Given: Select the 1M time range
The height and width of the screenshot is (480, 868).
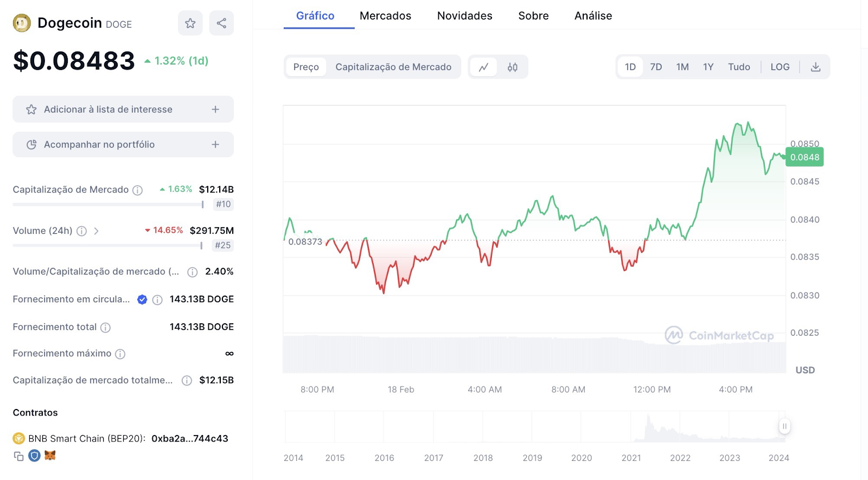Looking at the screenshot, I should 682,67.
